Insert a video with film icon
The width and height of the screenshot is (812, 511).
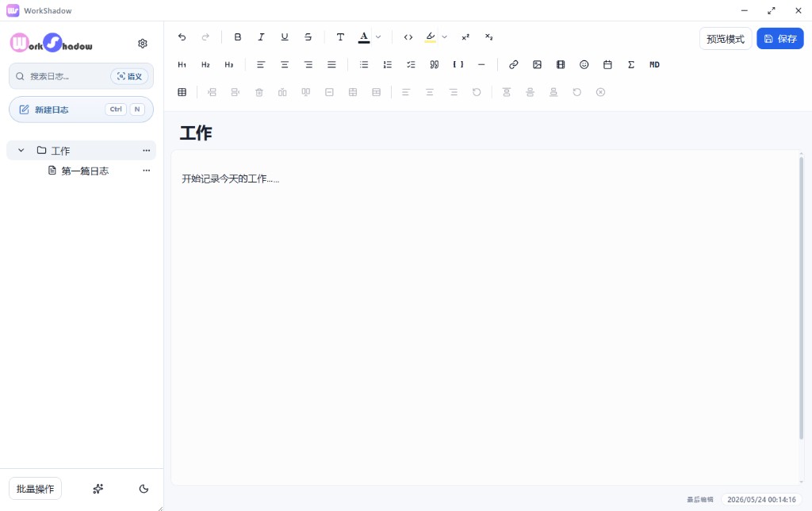[x=561, y=65]
